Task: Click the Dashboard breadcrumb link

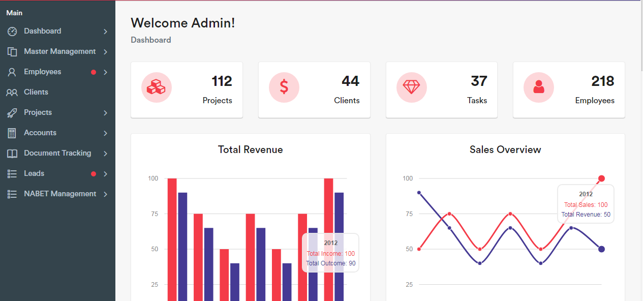Action: tap(151, 40)
